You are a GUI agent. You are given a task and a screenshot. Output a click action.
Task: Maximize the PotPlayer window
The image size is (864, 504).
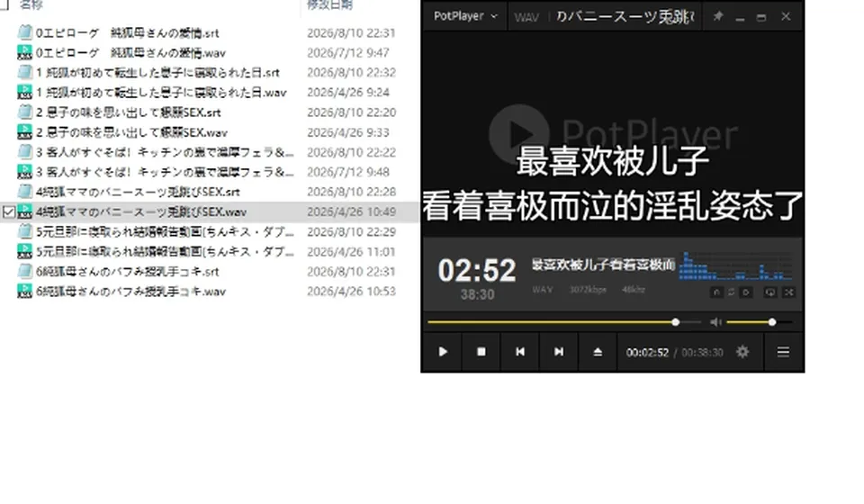[x=761, y=17]
